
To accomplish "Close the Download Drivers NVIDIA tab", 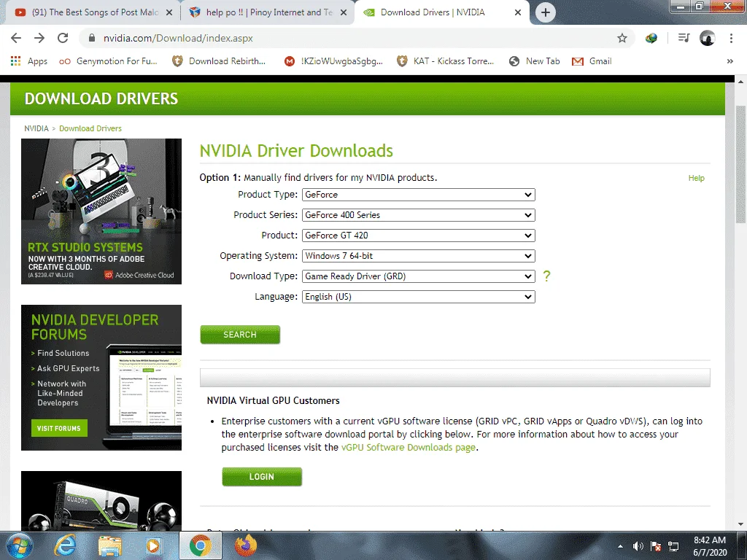I will [518, 12].
